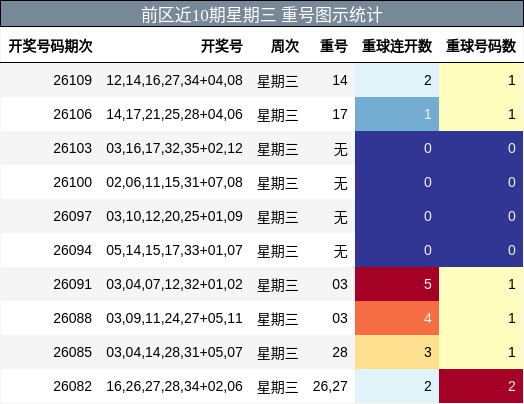Click draw numbers 02,06,11,15,31+07,08
524x404 pixels.
tap(174, 182)
